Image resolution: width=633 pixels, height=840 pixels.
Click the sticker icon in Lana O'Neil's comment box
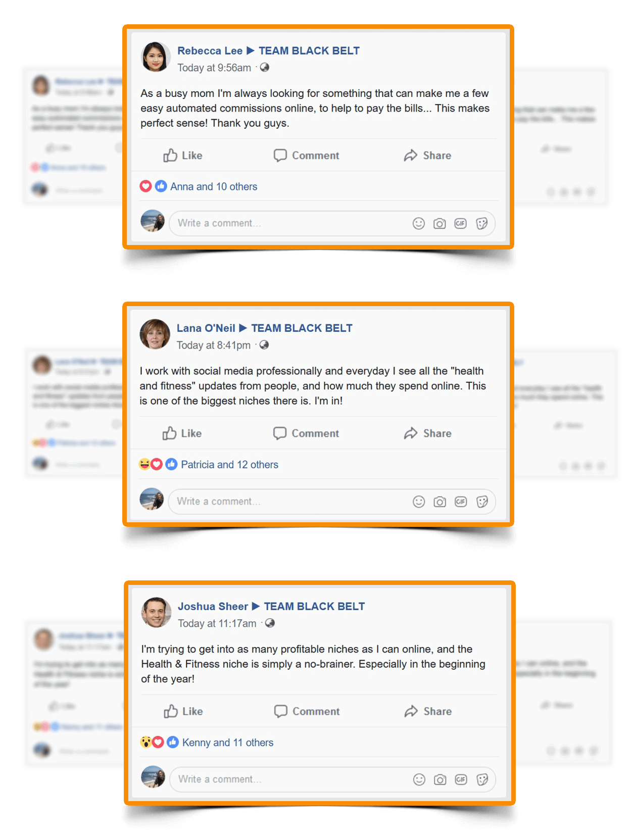[x=482, y=502]
